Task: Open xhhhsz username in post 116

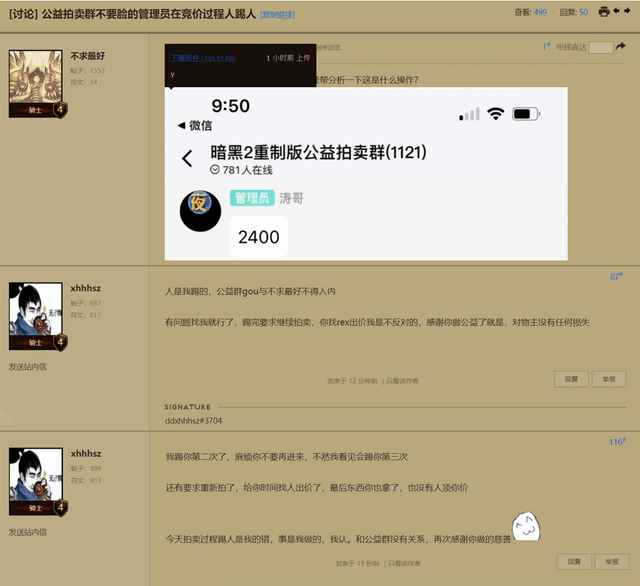Action: click(x=86, y=454)
